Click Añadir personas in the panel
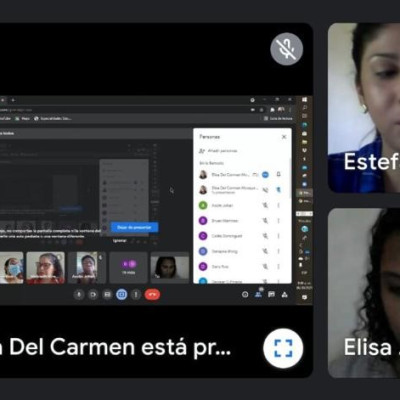This screenshot has width=400, height=400. point(218,151)
